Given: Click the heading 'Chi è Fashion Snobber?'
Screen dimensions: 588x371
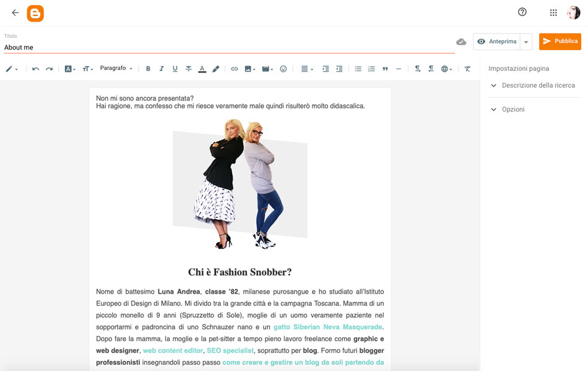Looking at the screenshot, I should point(240,272).
